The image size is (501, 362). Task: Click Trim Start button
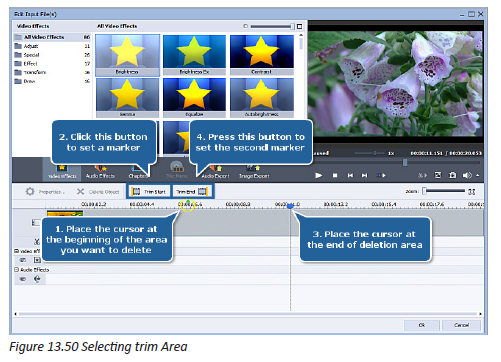tap(149, 191)
